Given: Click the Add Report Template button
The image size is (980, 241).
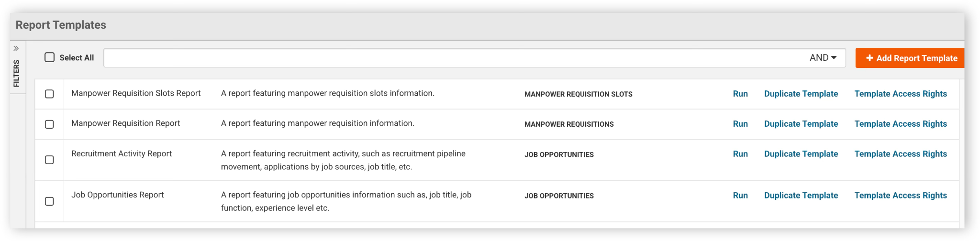Looking at the screenshot, I should pyautogui.click(x=910, y=58).
